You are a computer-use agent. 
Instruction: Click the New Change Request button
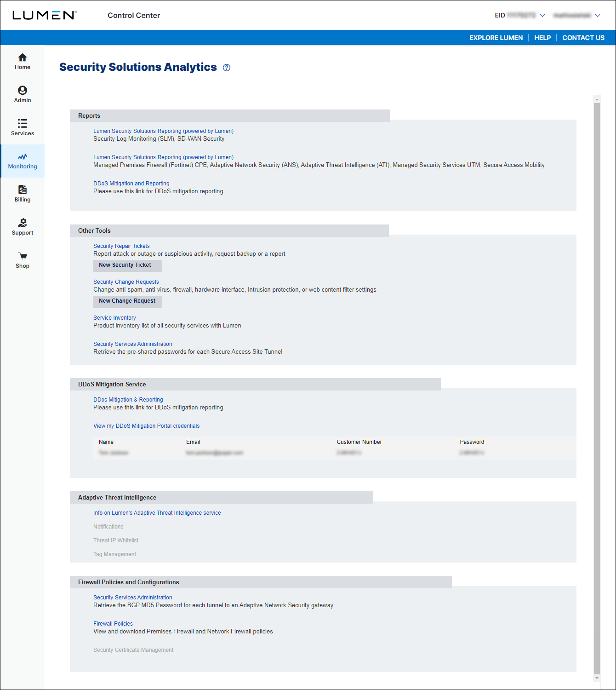[127, 301]
